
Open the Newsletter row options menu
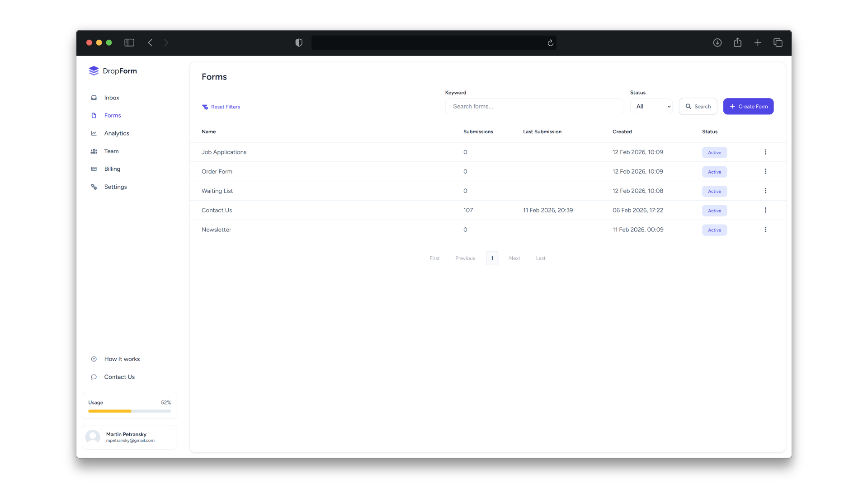coord(765,230)
